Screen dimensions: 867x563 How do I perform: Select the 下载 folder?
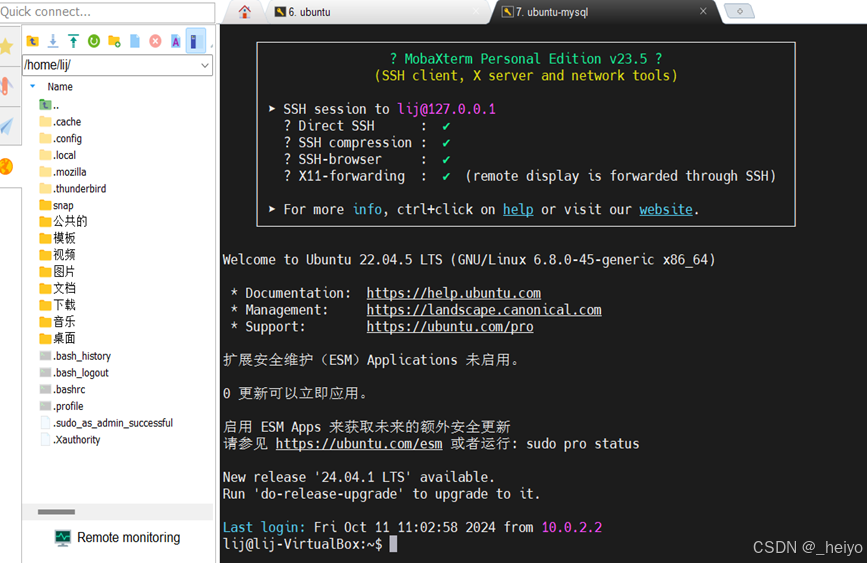58,305
